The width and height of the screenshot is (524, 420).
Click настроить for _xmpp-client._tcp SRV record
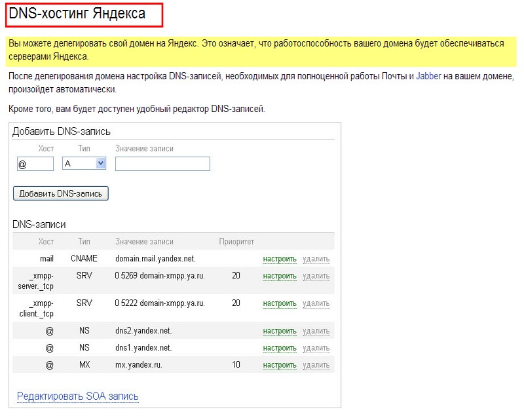coord(280,303)
